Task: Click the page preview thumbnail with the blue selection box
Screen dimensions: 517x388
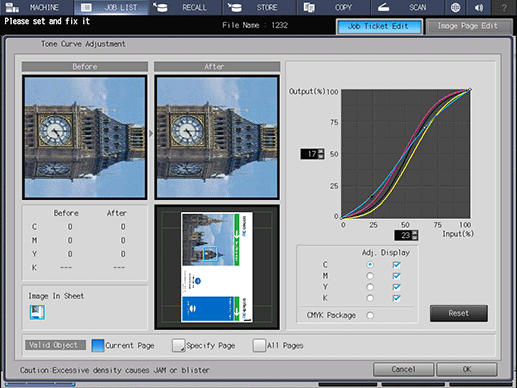Action: point(217,267)
